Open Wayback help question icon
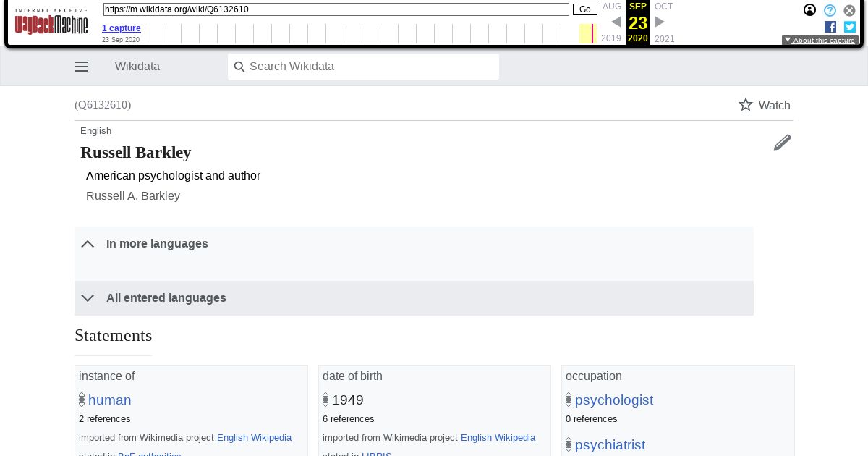This screenshot has height=456, width=868. click(x=830, y=10)
